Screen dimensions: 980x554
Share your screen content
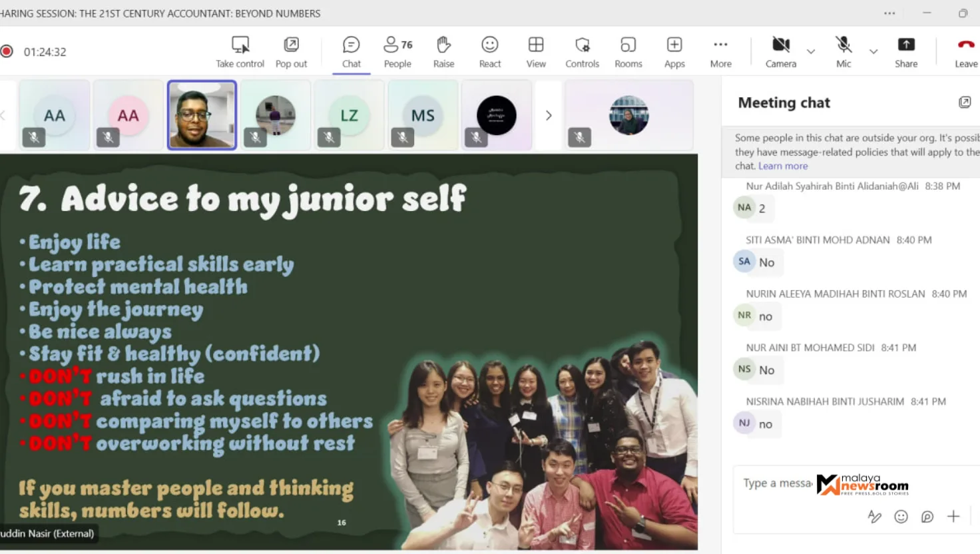click(x=906, y=52)
